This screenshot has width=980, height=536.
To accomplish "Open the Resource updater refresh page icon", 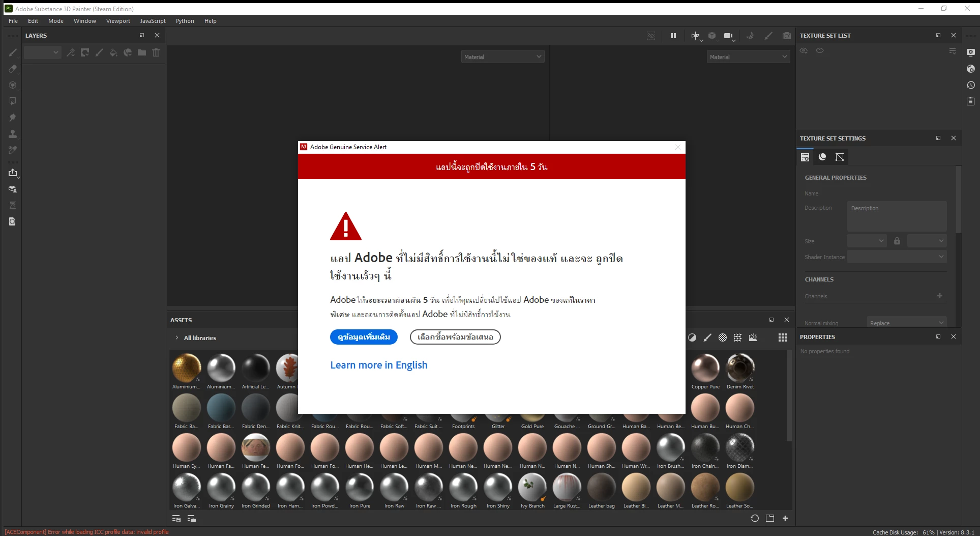I will point(13,221).
